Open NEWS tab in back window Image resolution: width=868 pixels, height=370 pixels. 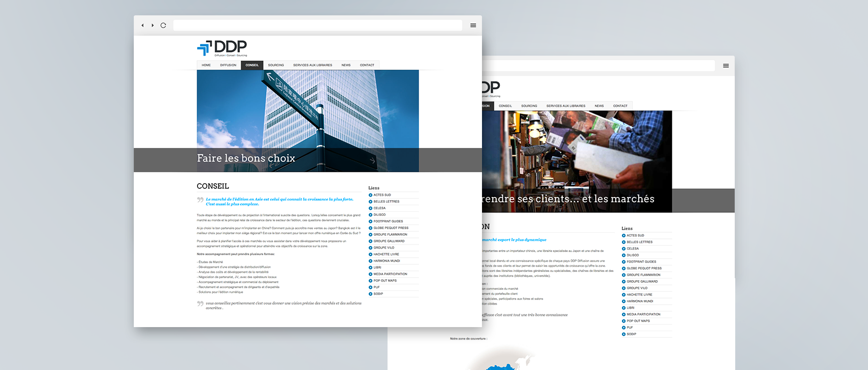(x=599, y=106)
